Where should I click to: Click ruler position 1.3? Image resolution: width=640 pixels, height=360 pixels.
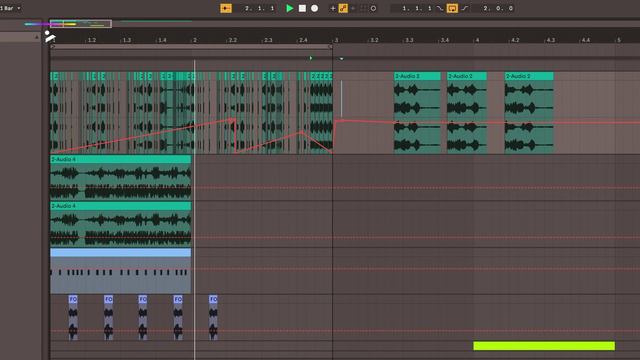coord(127,40)
